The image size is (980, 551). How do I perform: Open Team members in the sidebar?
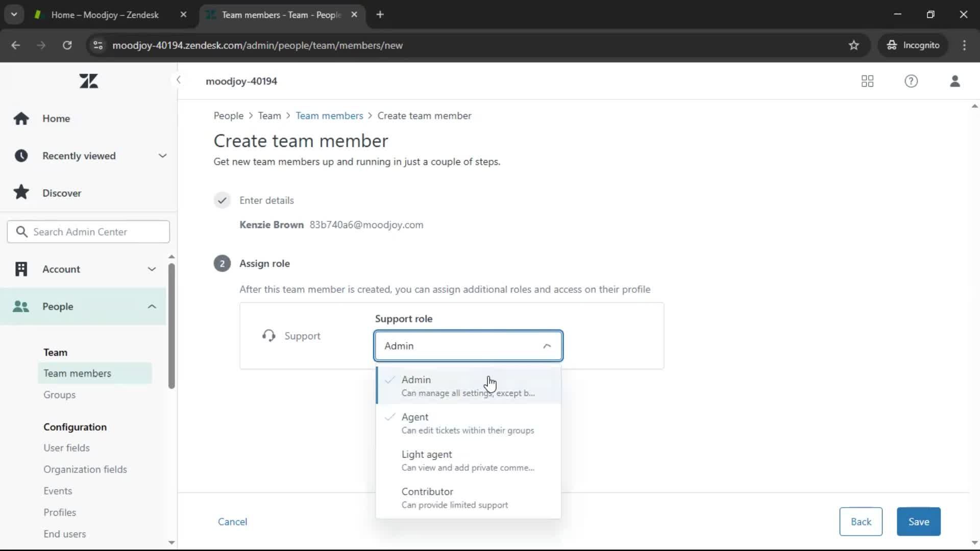tap(95, 373)
